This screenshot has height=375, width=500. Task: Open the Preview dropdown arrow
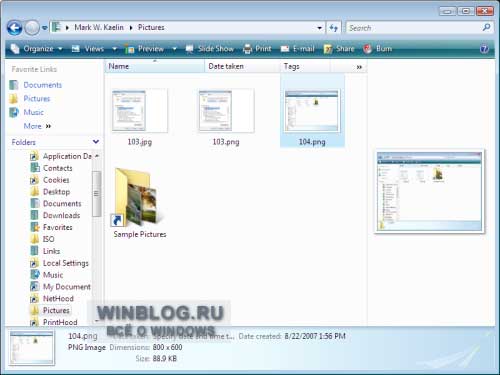pos(174,49)
